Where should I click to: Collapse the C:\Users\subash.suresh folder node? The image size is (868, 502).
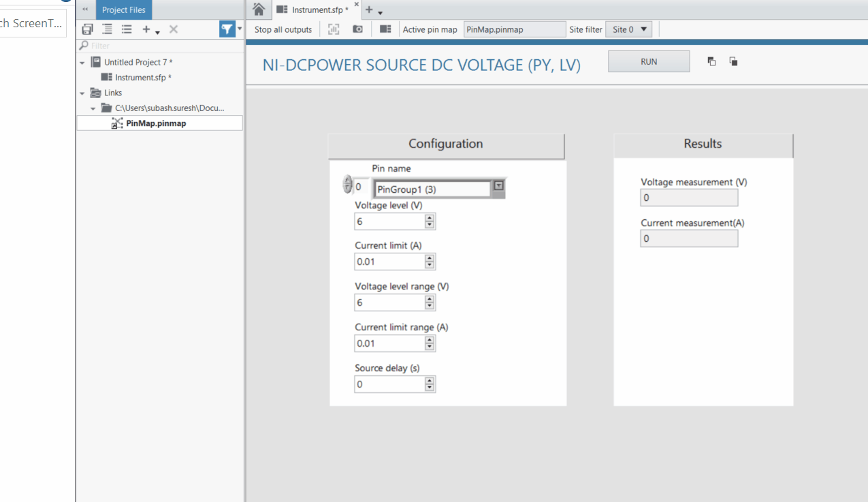[93, 108]
